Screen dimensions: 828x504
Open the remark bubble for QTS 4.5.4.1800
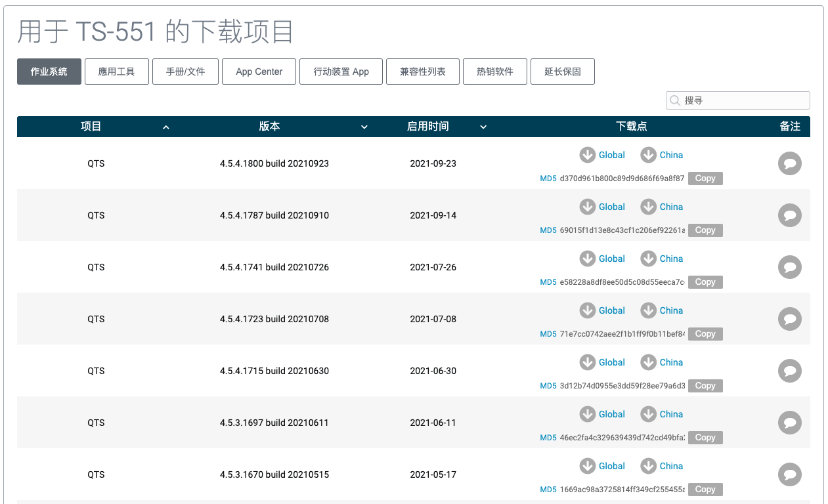coord(789,163)
